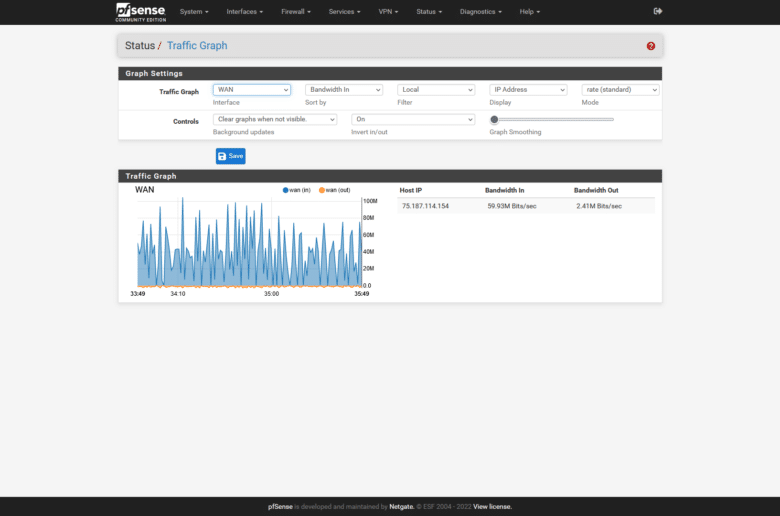Viewport: 780px width, 516px height.
Task: Open the Bandwidth In sort dropdown
Action: (x=344, y=90)
